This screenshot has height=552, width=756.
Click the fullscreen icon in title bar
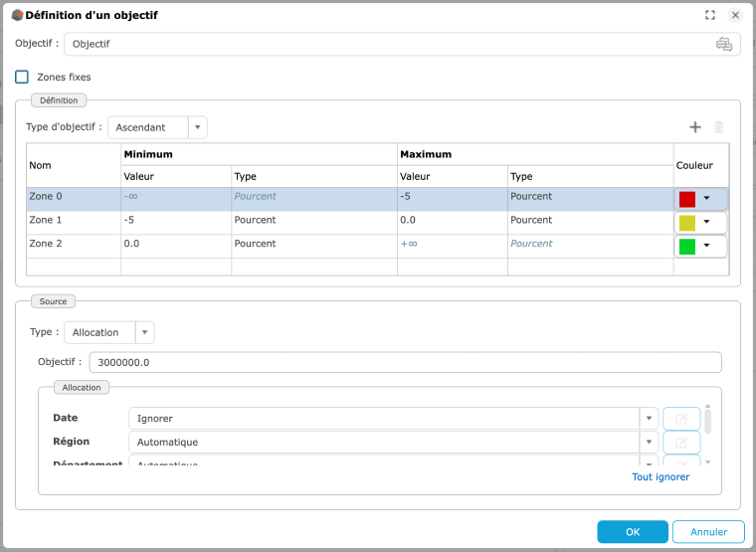click(x=710, y=15)
